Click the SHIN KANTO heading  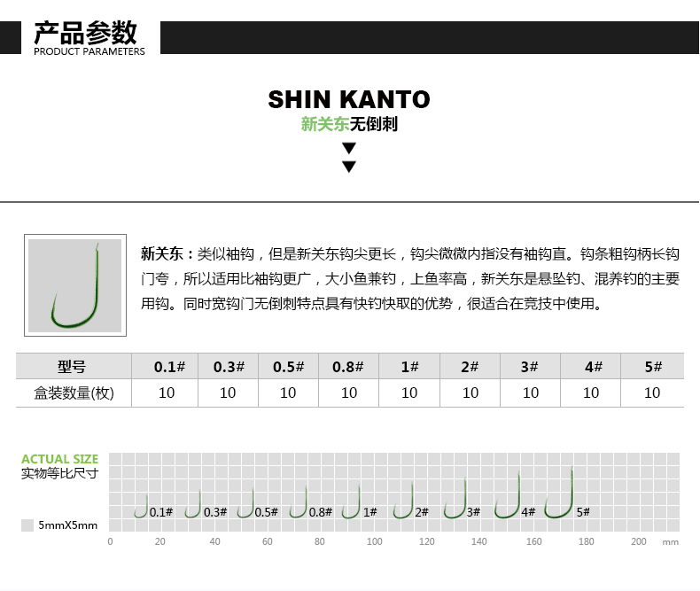tap(349, 99)
